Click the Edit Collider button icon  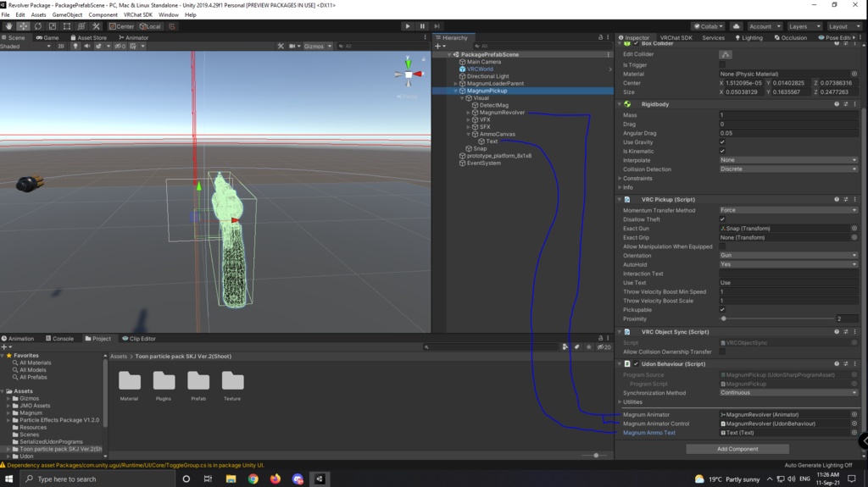tap(726, 54)
